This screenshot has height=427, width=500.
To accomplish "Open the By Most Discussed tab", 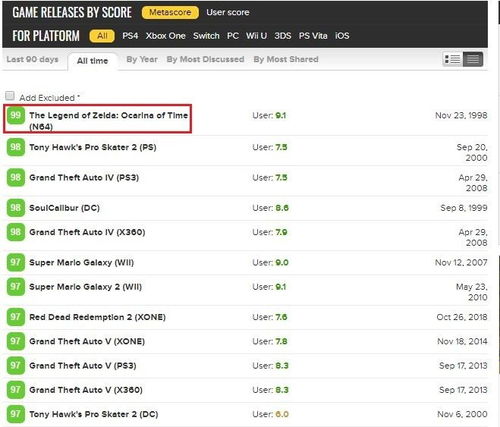I will point(205,59).
